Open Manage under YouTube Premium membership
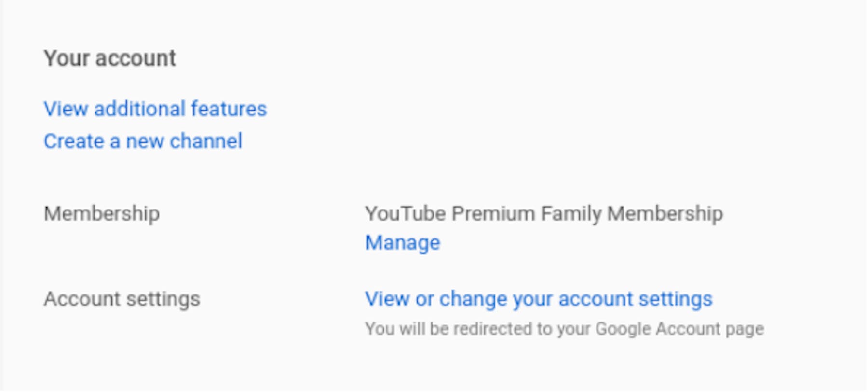The image size is (868, 392). 403,242
